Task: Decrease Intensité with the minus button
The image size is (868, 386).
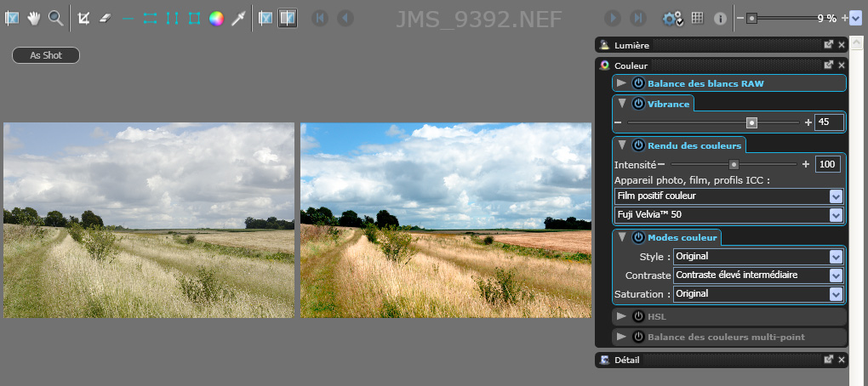Action: point(661,164)
